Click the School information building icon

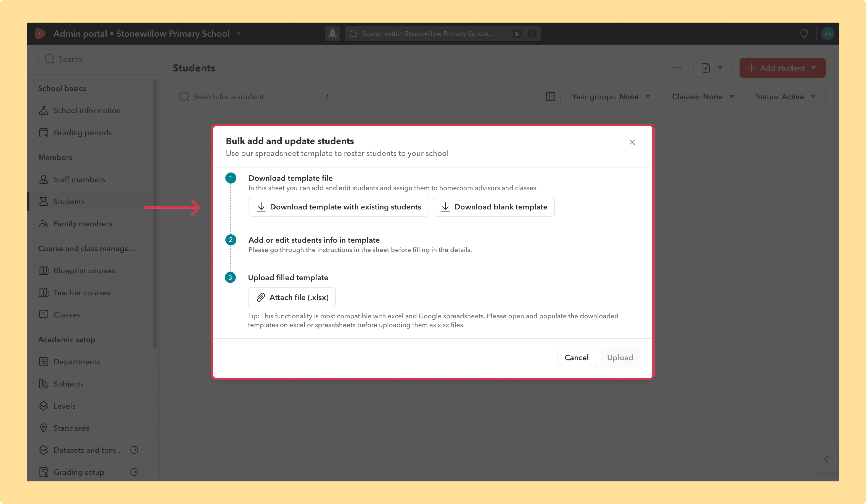(44, 111)
